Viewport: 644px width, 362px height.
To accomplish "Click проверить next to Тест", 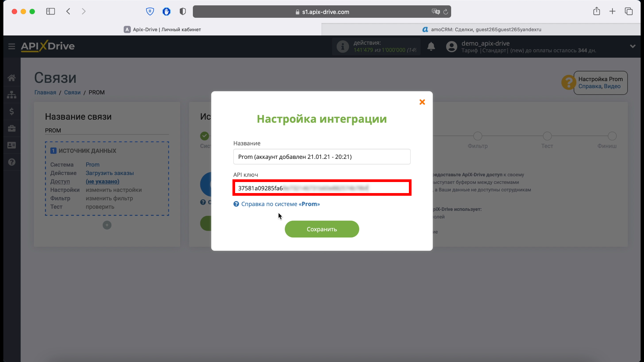I will coord(100,206).
